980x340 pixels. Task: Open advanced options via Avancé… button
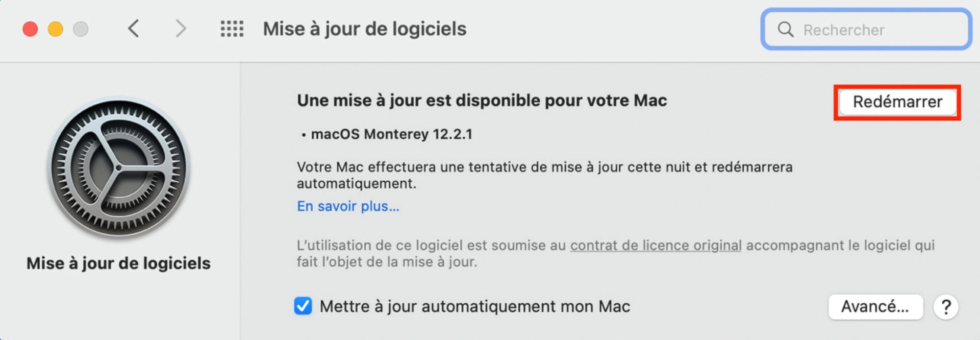(876, 307)
